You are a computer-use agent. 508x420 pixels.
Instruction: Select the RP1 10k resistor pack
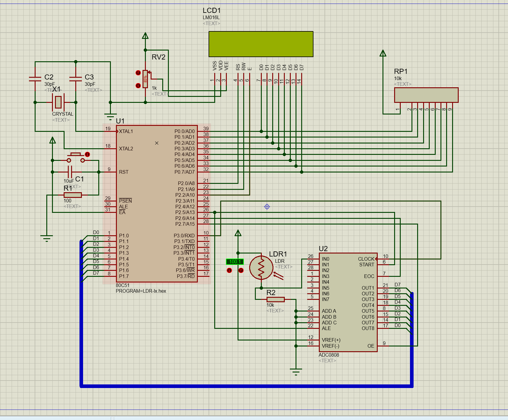click(426, 95)
